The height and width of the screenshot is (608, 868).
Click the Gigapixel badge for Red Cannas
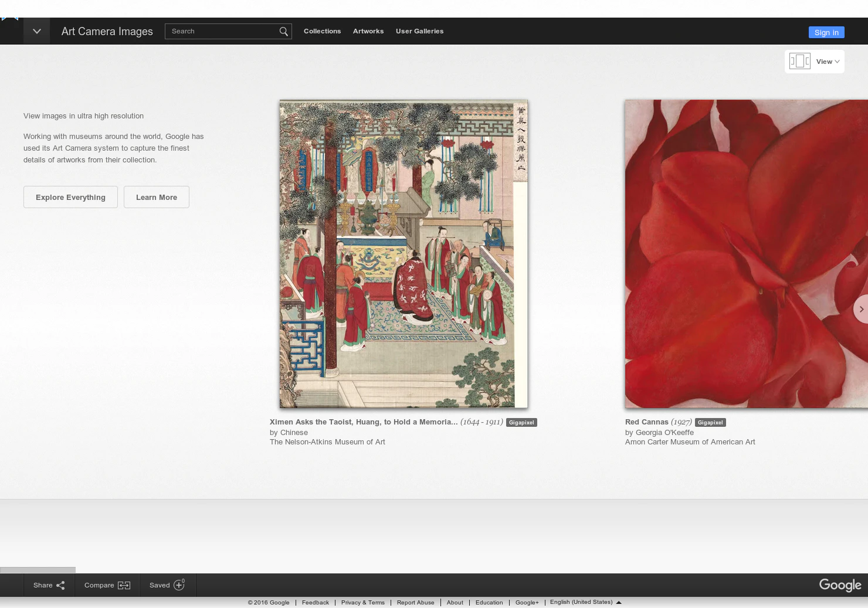[x=710, y=422]
